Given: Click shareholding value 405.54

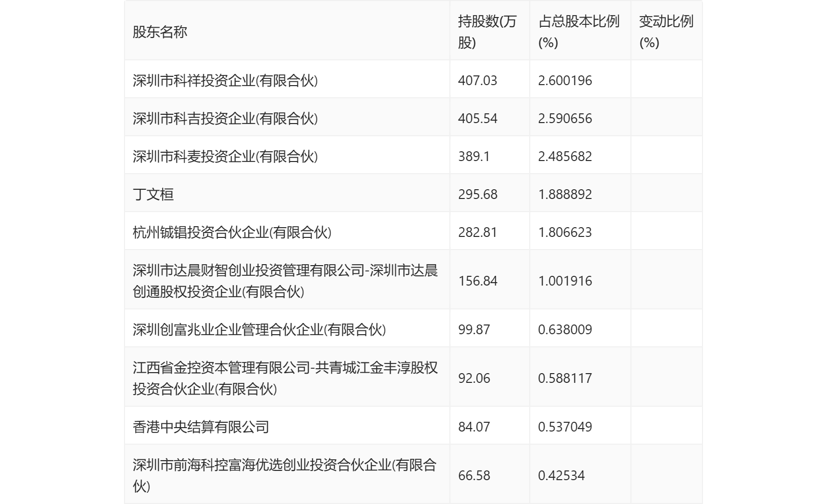Looking at the screenshot, I should 478,118.
